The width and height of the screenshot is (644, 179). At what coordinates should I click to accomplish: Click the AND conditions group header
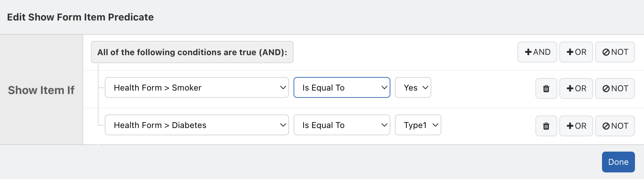tap(192, 52)
